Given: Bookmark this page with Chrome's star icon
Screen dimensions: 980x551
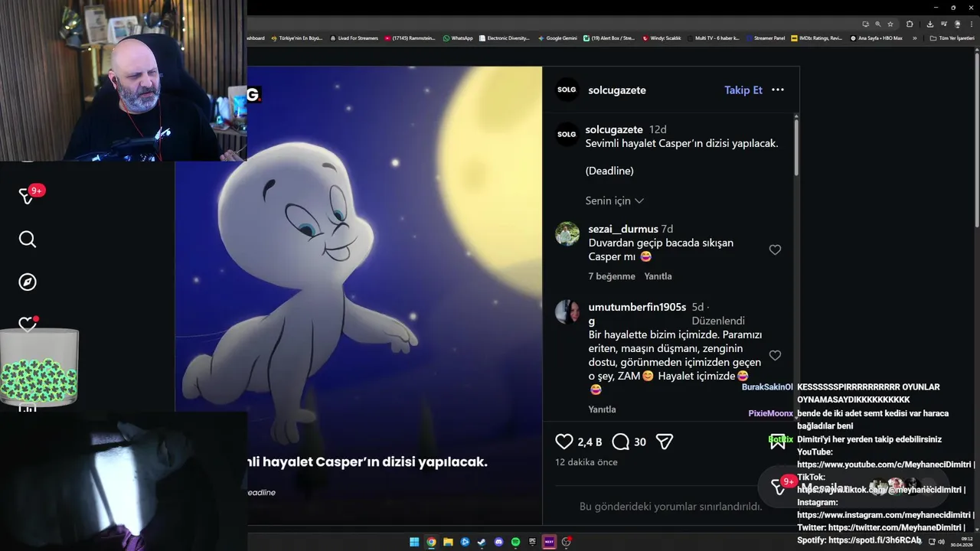Looking at the screenshot, I should click(890, 24).
